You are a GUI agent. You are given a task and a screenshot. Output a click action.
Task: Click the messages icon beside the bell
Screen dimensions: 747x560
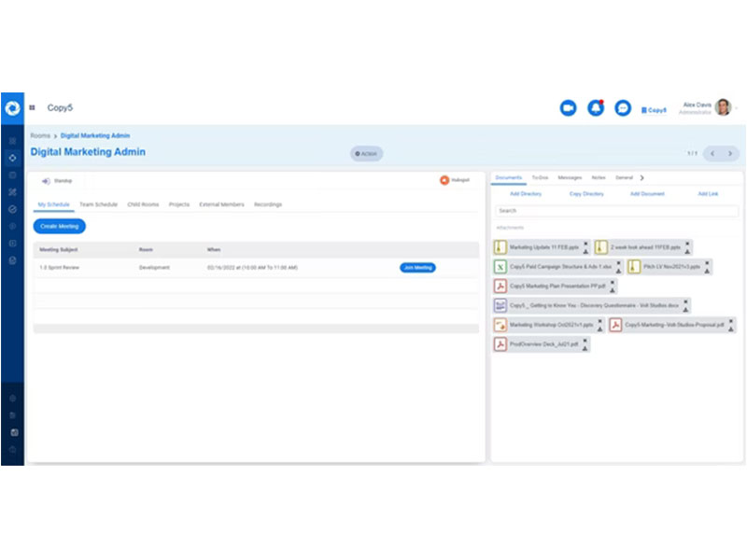click(x=622, y=108)
